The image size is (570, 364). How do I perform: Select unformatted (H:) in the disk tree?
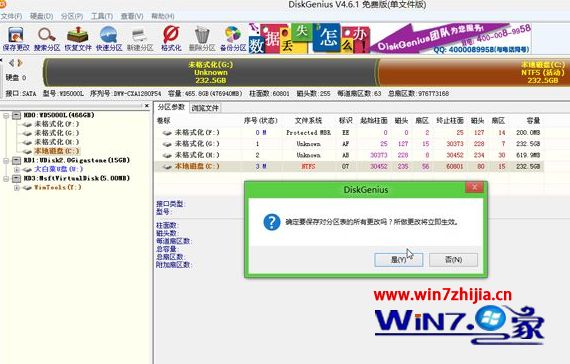pyautogui.click(x=56, y=142)
